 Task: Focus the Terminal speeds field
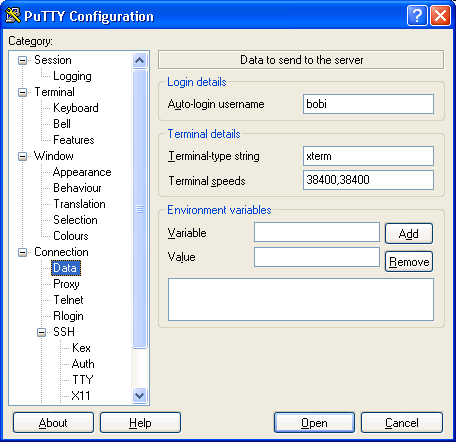368,180
